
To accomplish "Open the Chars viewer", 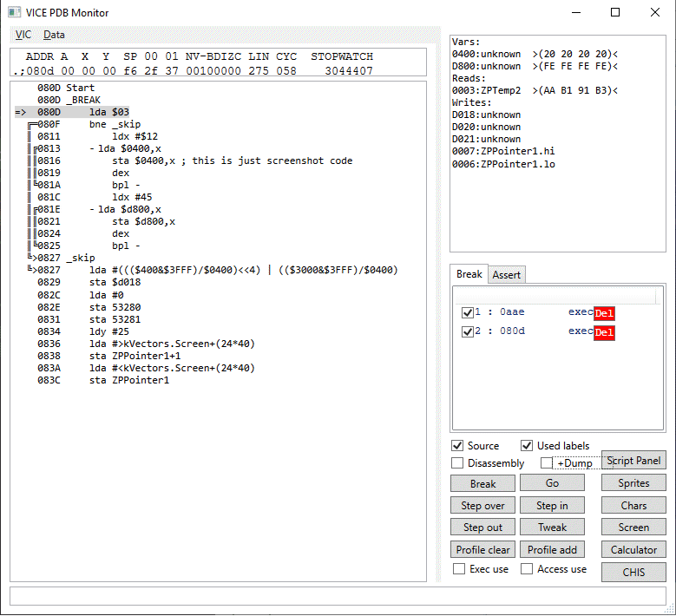I will tap(633, 506).
